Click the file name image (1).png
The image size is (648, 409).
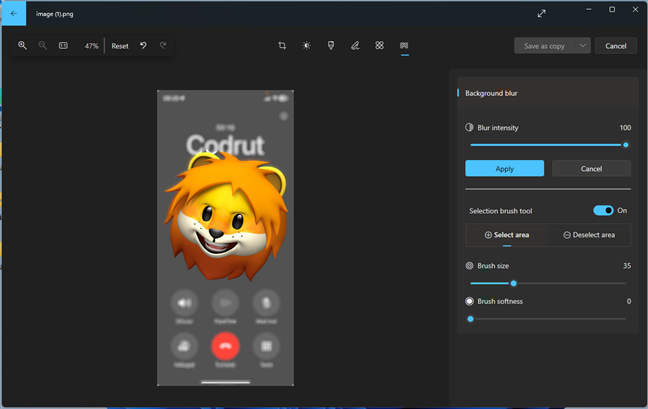pyautogui.click(x=55, y=14)
